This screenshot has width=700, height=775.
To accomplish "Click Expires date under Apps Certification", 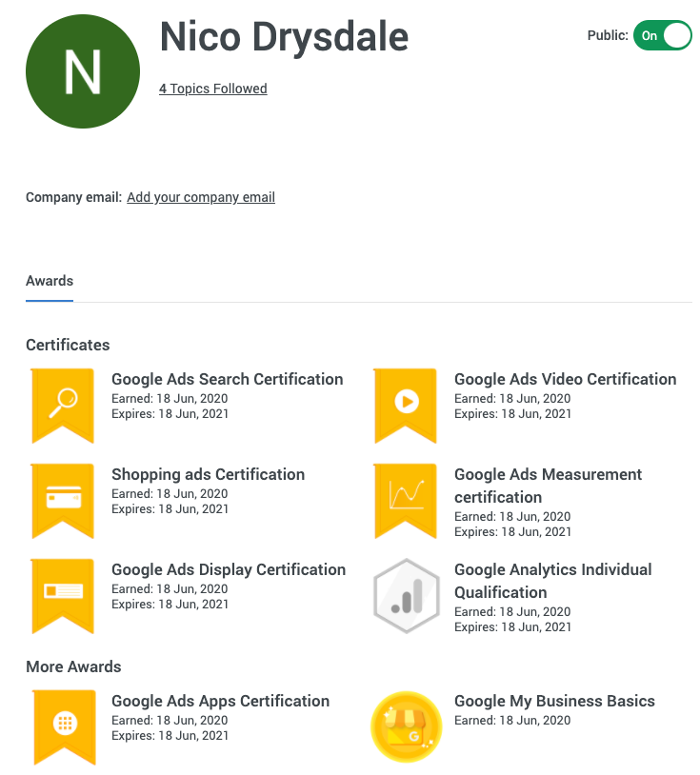I will coord(170,735).
